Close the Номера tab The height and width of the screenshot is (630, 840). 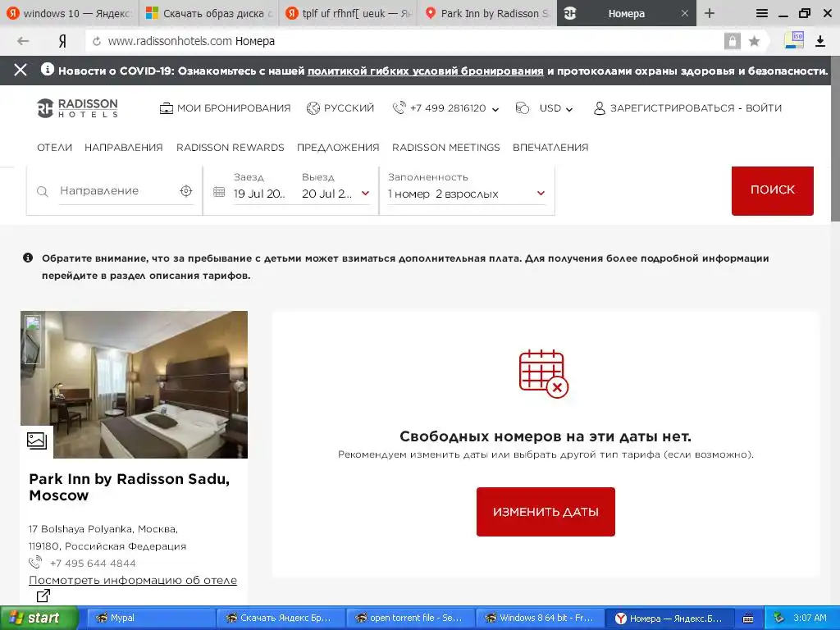(x=685, y=13)
